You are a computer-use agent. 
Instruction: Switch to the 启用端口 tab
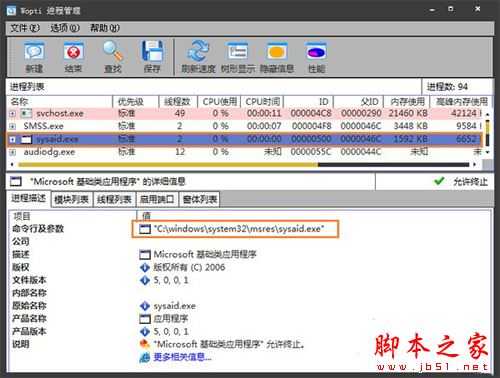(157, 200)
